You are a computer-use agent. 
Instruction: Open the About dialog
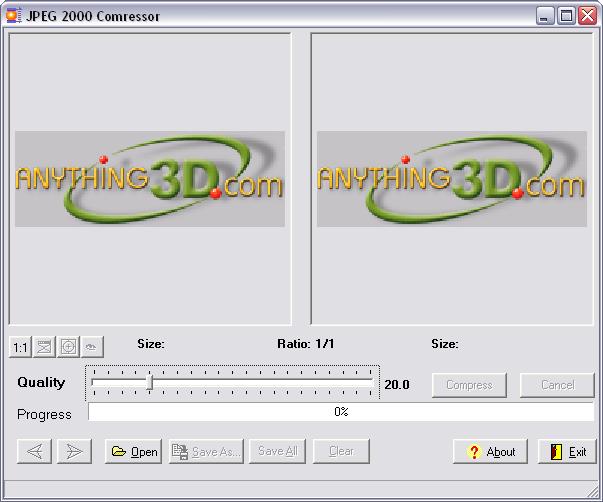click(490, 451)
